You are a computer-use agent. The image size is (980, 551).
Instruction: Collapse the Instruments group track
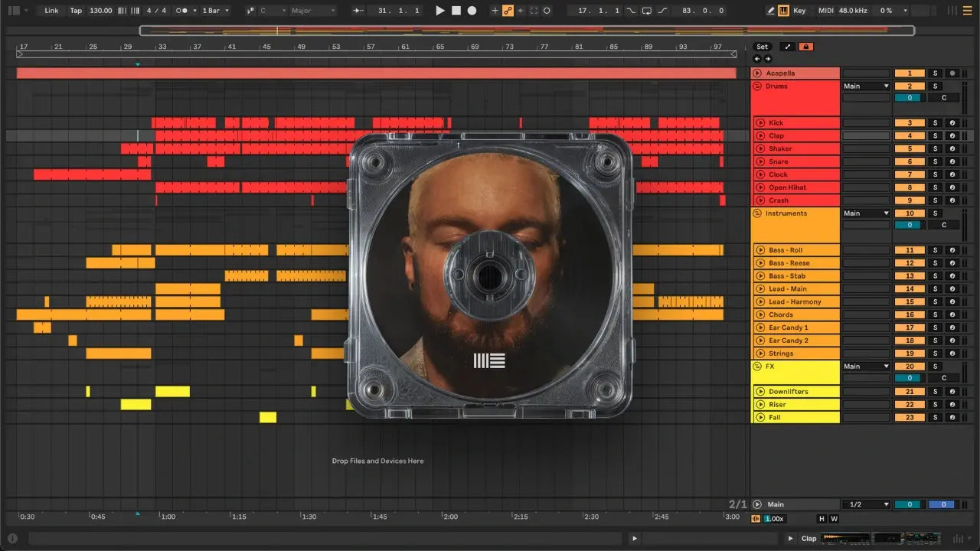point(757,214)
